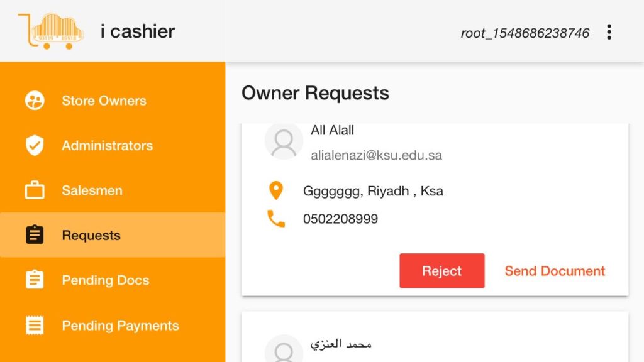This screenshot has width=644, height=362.
Task: Open Pending Payments from the sidebar
Action: pyautogui.click(x=120, y=326)
